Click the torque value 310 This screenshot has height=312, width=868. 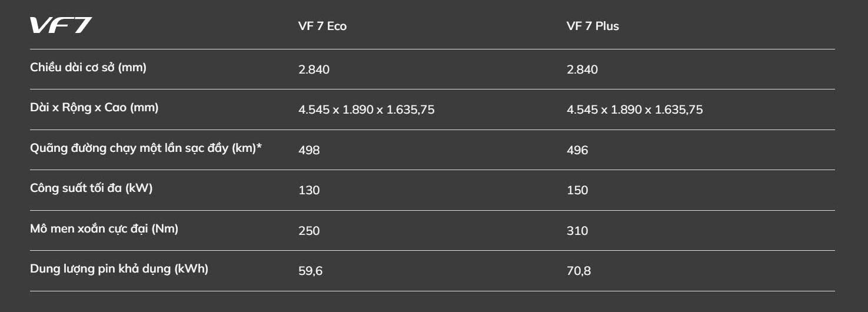click(x=577, y=231)
